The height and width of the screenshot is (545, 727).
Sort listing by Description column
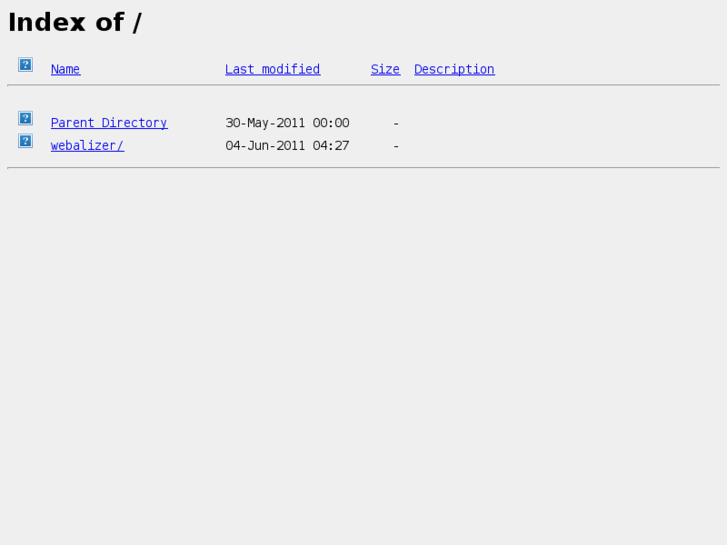[x=454, y=69]
